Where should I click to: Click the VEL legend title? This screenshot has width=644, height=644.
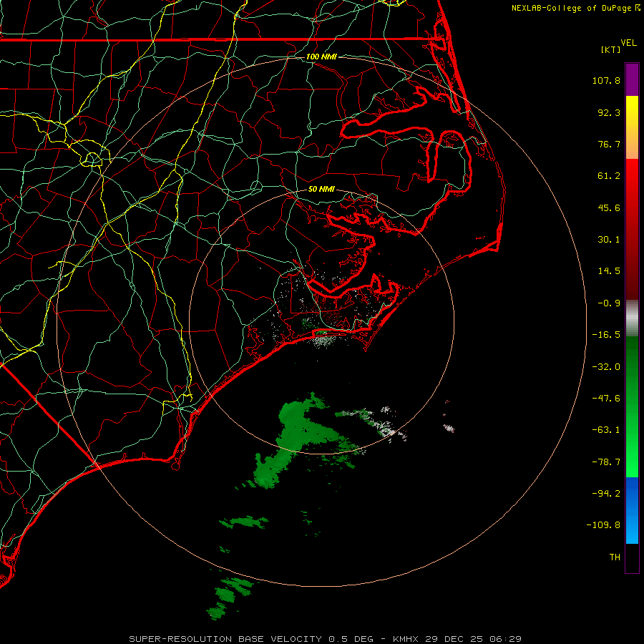[628, 43]
